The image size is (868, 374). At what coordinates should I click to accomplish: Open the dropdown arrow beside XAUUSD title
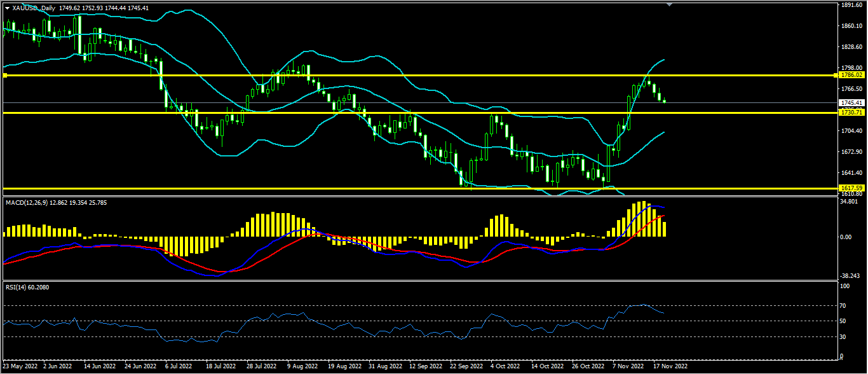(7, 8)
